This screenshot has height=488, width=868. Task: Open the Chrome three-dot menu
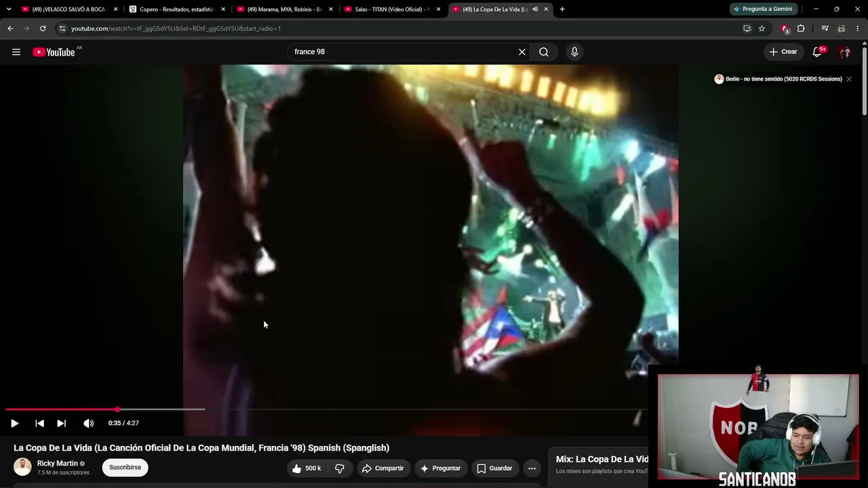coord(858,28)
